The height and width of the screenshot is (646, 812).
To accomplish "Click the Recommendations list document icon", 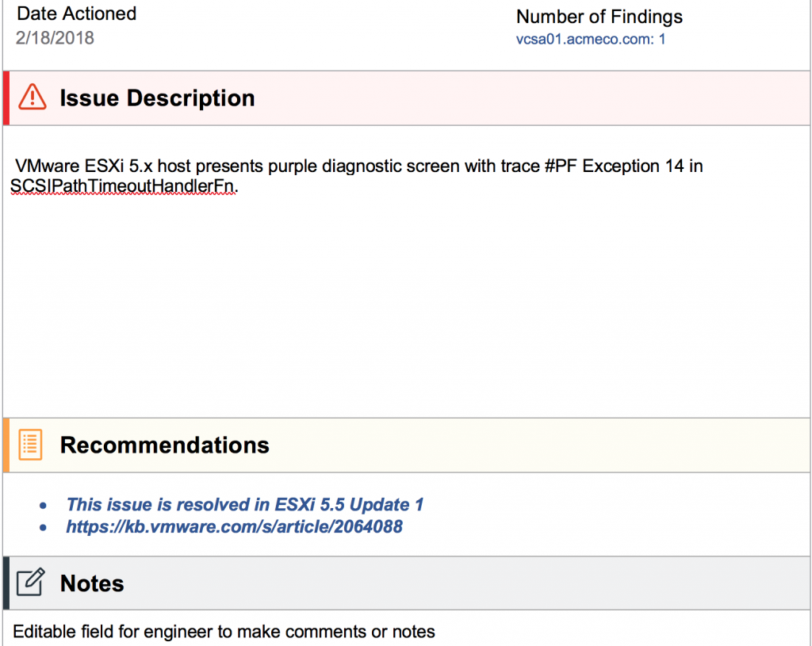I will click(x=30, y=445).
